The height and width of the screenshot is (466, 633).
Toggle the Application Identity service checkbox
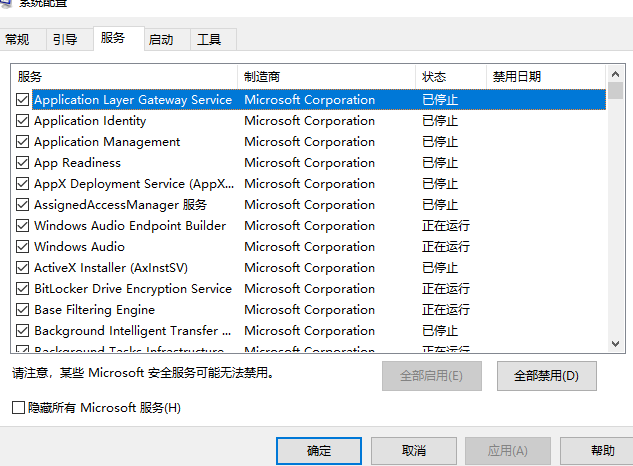click(x=23, y=121)
